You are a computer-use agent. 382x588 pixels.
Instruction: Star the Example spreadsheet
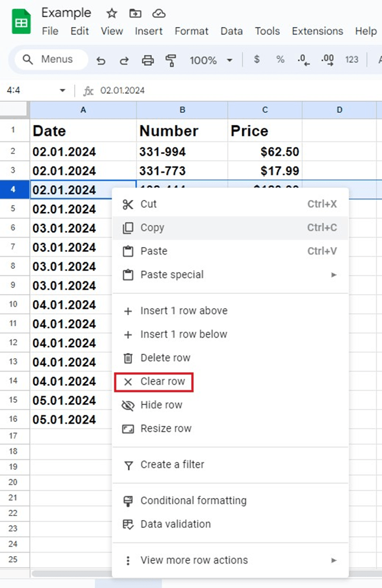111,13
